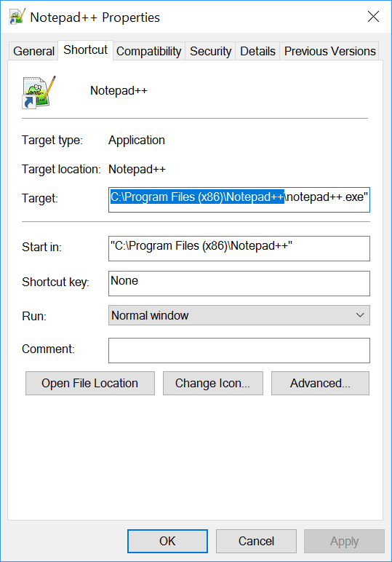Open the Compatibility tab

coord(149,51)
